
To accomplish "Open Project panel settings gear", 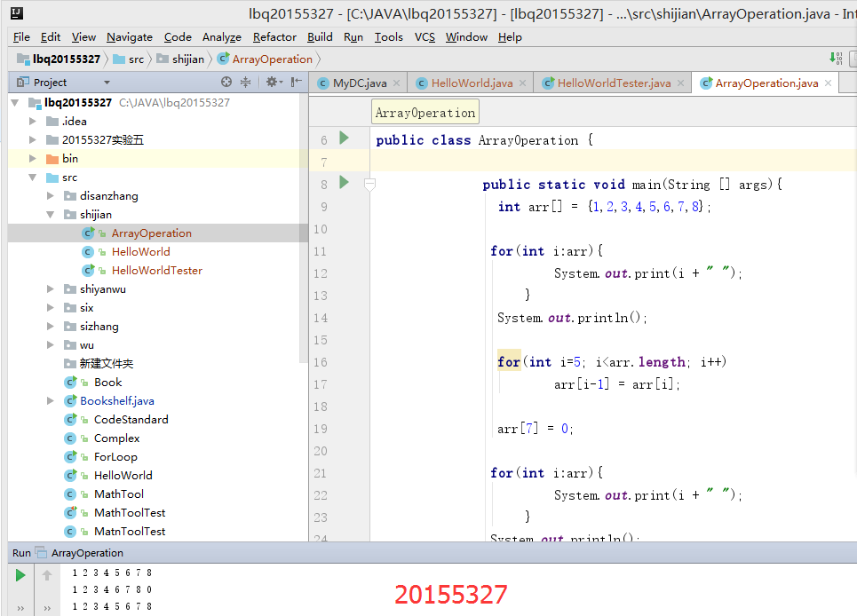I will pos(274,82).
